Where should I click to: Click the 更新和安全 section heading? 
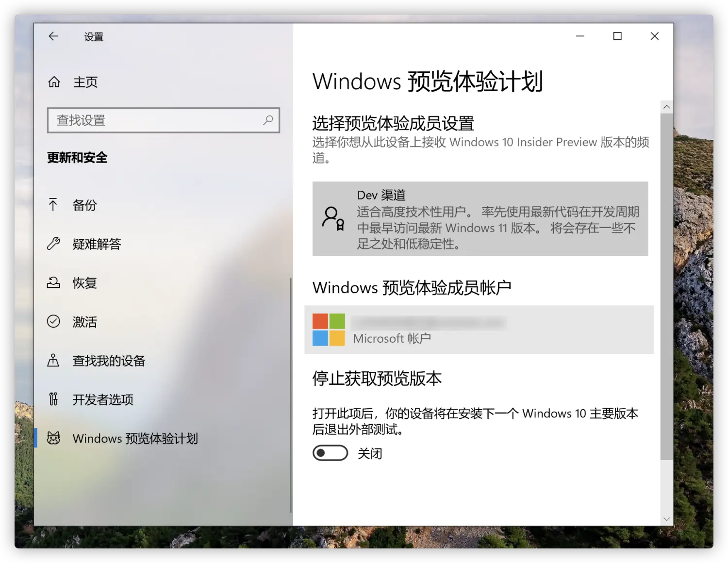(77, 157)
